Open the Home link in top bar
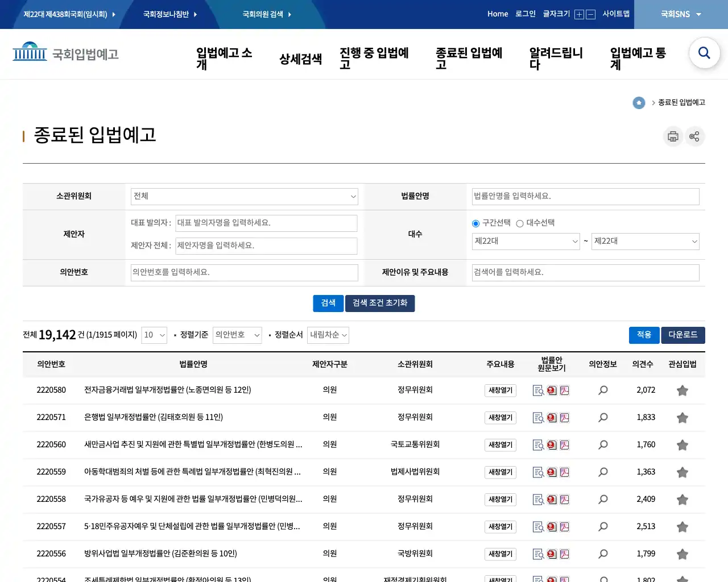 pos(498,14)
